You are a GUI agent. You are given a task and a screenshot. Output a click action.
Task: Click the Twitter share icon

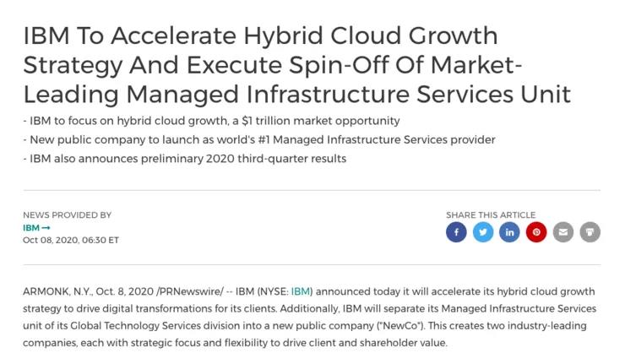point(483,232)
